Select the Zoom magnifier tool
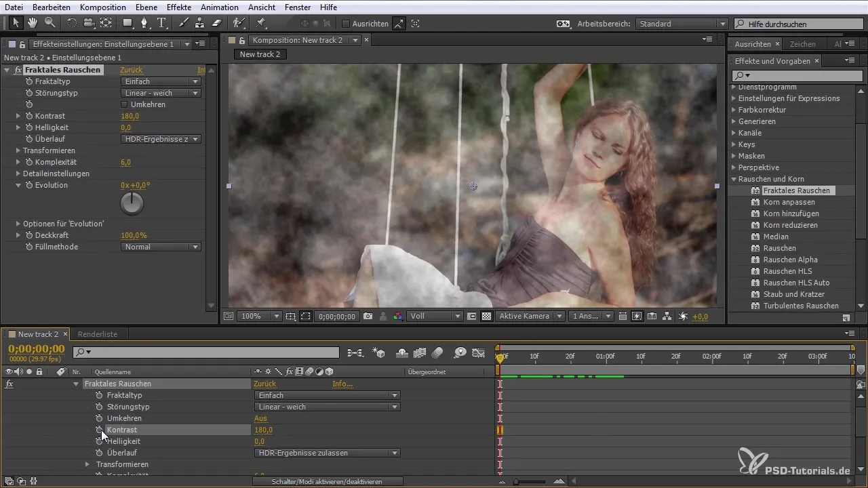The height and width of the screenshot is (488, 868). pos(50,22)
